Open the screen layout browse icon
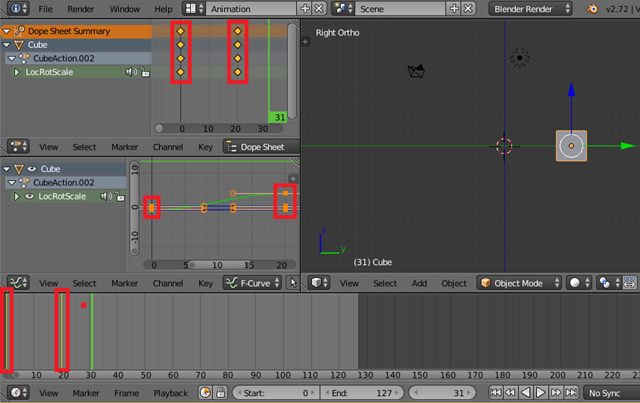The width and height of the screenshot is (640, 403). (193, 9)
